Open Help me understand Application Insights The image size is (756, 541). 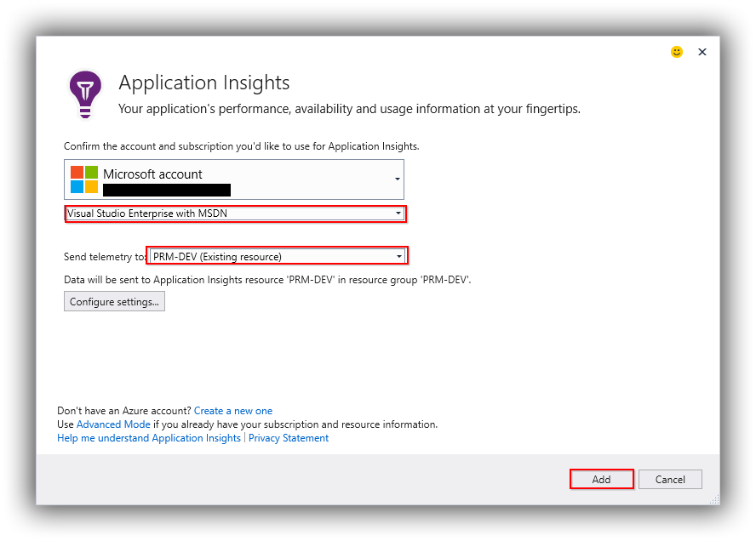148,438
